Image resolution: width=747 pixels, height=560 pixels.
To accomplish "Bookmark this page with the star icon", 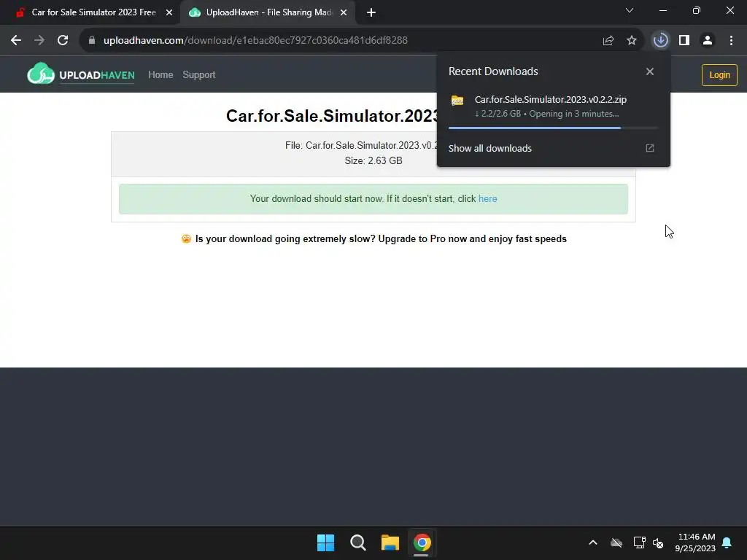I will [x=632, y=41].
